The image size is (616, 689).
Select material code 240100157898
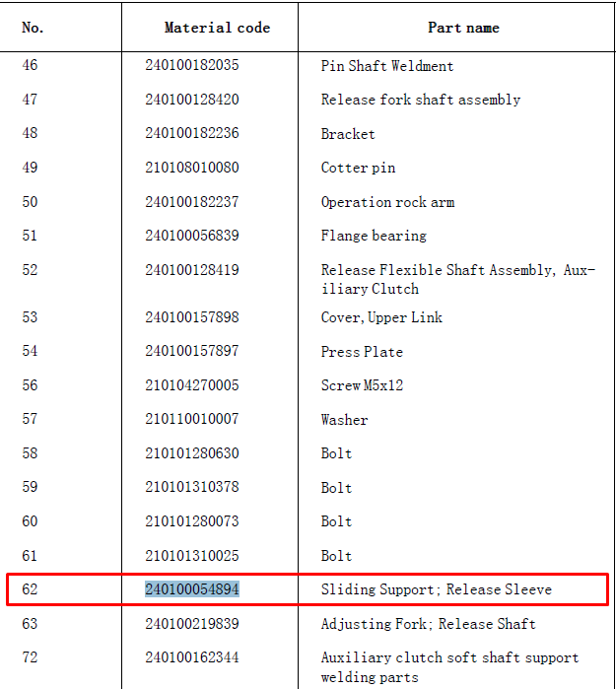[x=192, y=317]
